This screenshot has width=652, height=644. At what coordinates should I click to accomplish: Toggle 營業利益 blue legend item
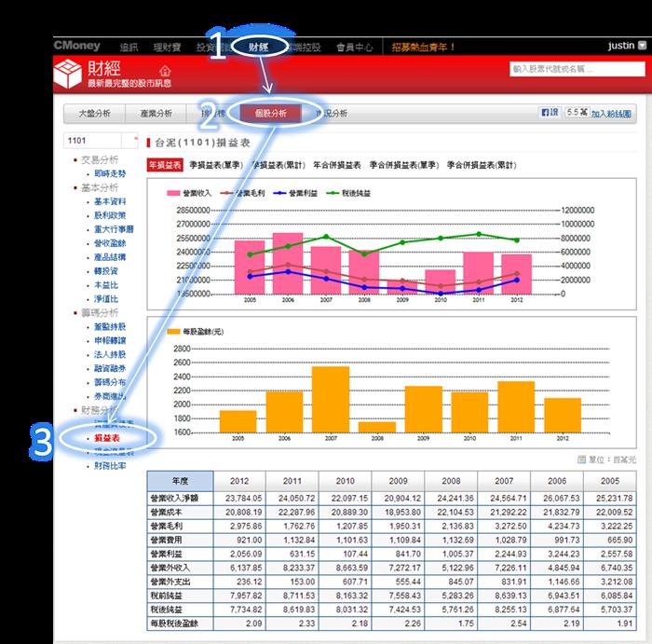[295, 193]
